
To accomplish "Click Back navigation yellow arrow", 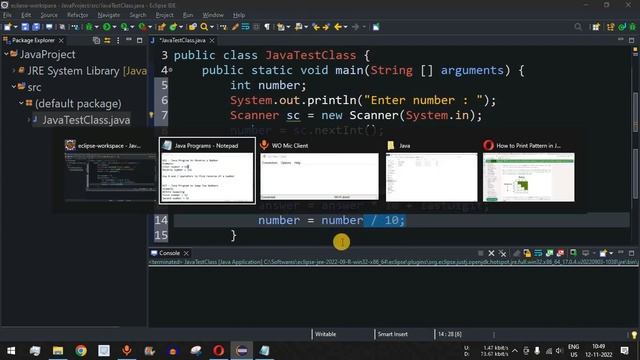I will tap(338, 27).
